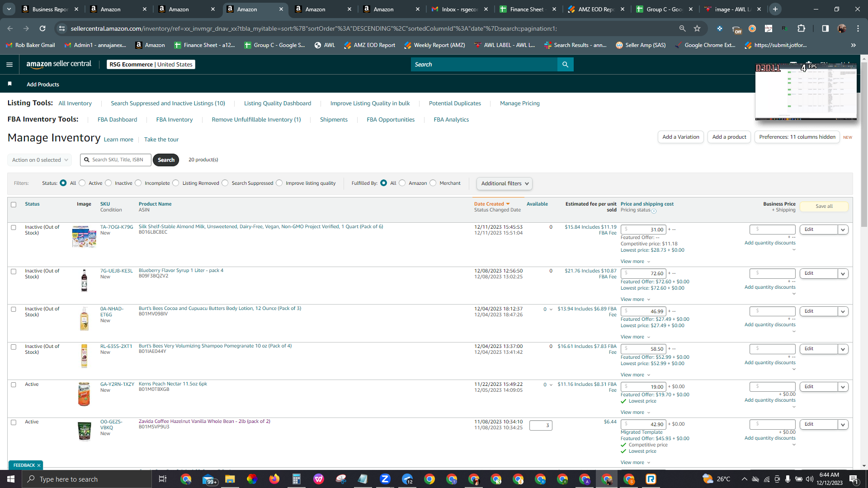The height and width of the screenshot is (488, 868).
Task: Click Kerns Peach Nectar product image
Action: 84,394
